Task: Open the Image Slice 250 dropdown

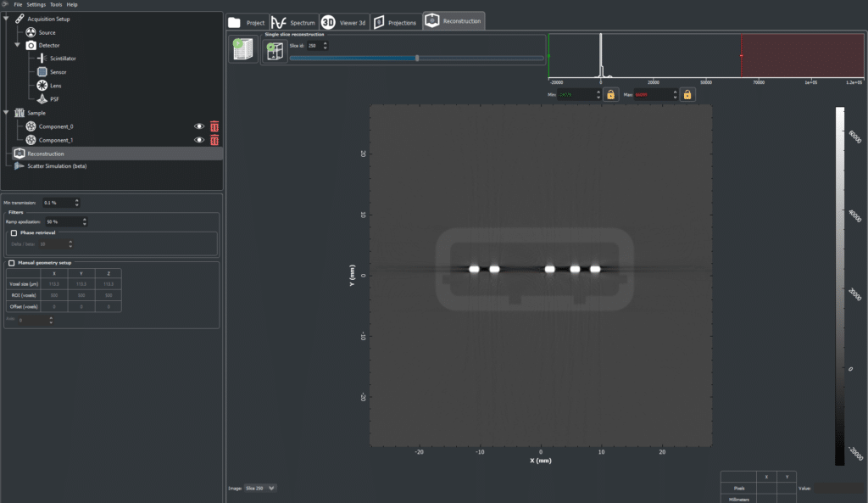Action: (x=260, y=488)
